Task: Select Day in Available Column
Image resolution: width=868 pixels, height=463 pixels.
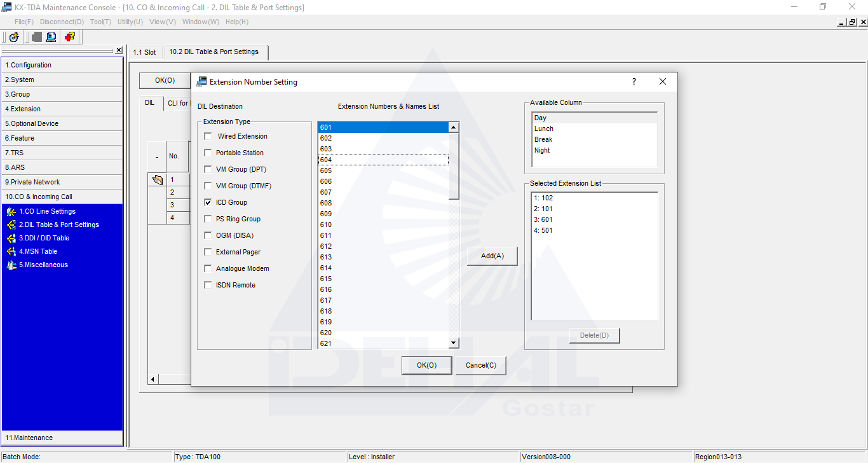Action: pyautogui.click(x=594, y=118)
